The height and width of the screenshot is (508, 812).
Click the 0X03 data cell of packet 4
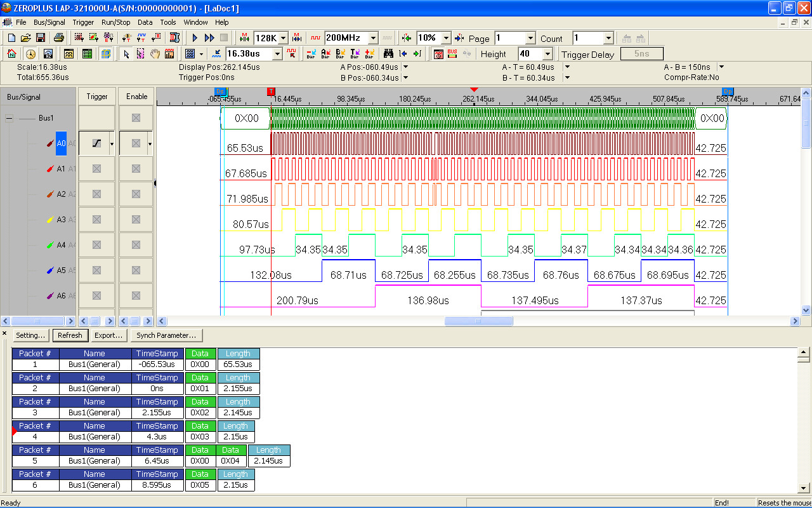coord(200,437)
